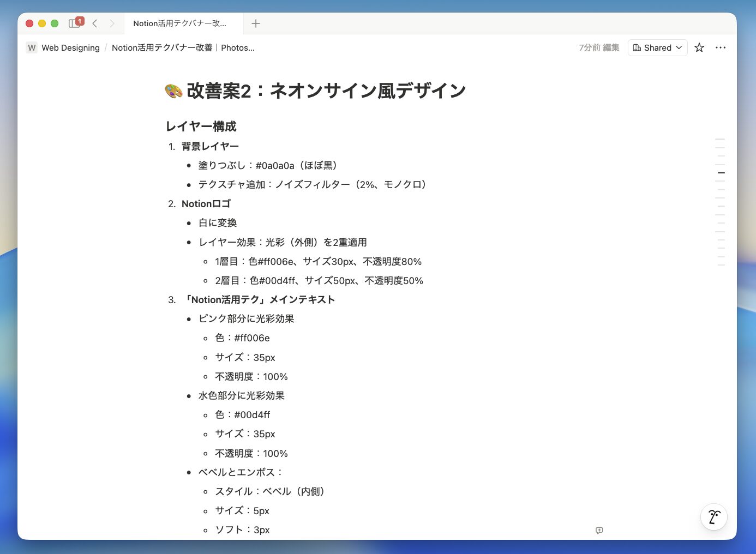Click the Notion活用テクバナー改善 breadcrumb
This screenshot has width=756, height=554.
coord(183,48)
